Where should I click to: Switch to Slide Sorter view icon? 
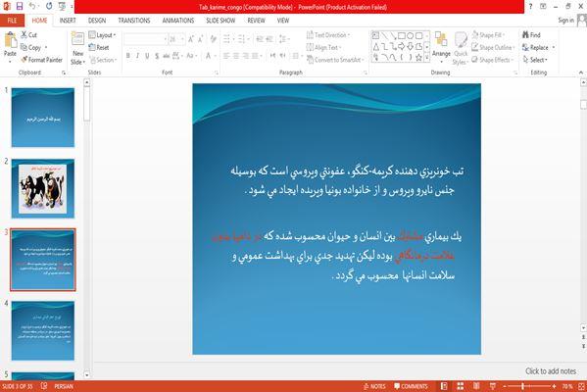[460, 386]
